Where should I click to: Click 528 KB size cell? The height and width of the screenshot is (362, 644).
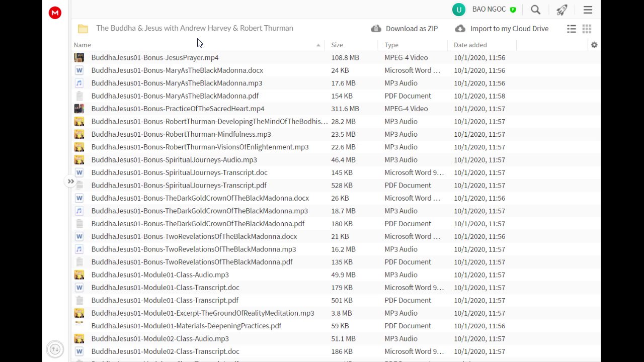pos(342,185)
